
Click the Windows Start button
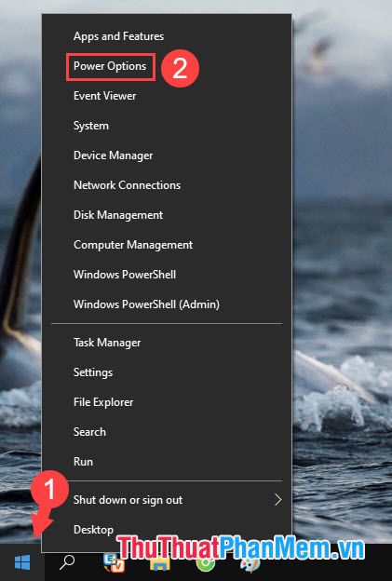22,562
